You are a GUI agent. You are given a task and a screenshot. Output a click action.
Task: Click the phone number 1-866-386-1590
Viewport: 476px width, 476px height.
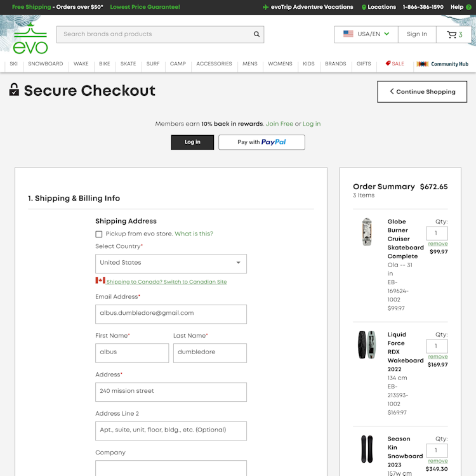coord(423,7)
